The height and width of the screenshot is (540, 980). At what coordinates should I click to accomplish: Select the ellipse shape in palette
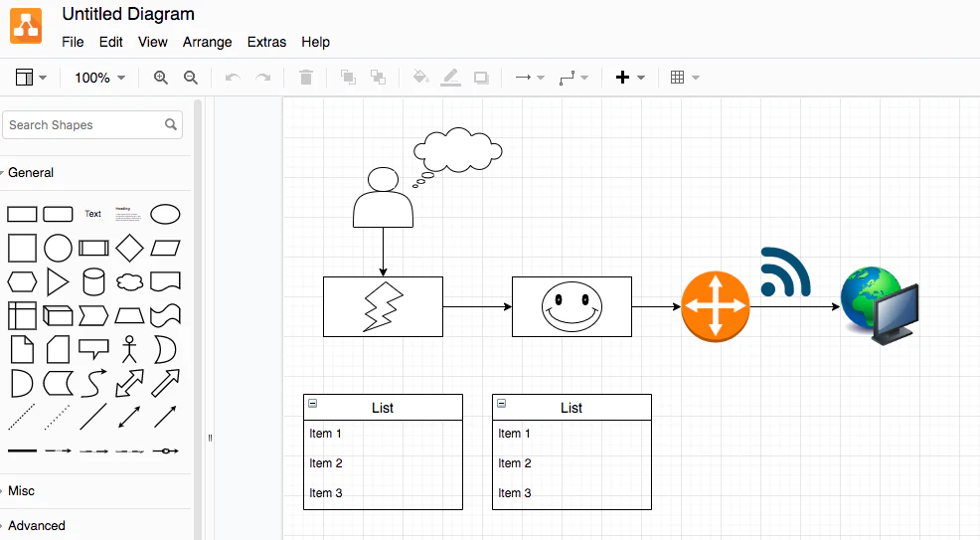pos(165,214)
